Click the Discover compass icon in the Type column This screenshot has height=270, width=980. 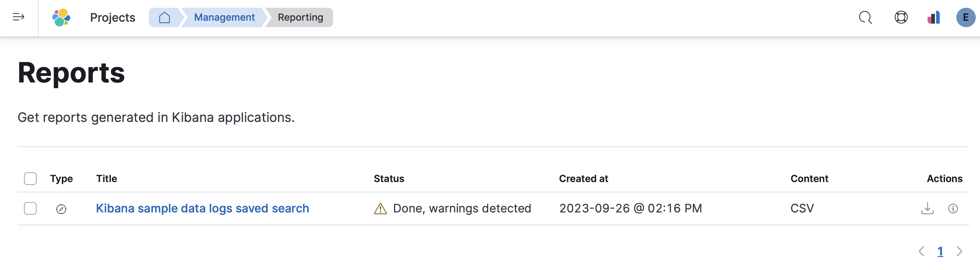pyautogui.click(x=61, y=209)
